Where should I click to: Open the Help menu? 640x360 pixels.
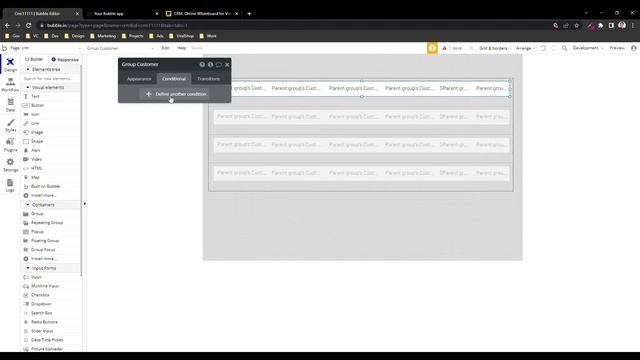181,48
